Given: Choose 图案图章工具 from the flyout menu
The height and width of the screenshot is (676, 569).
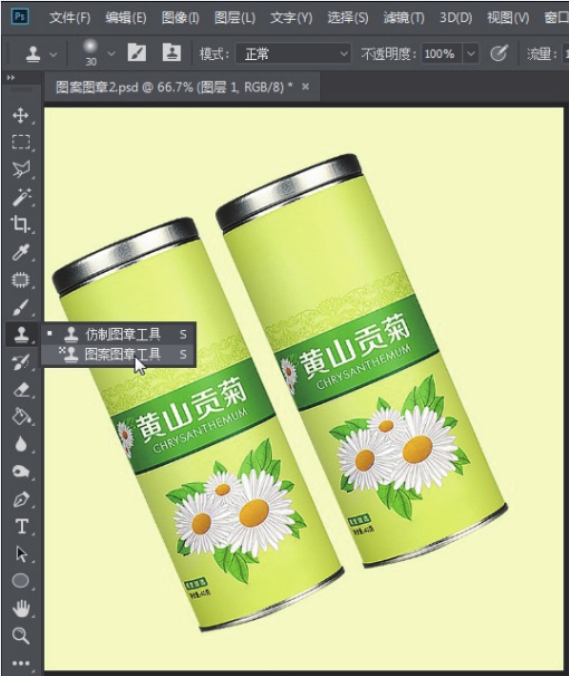Looking at the screenshot, I should [x=119, y=355].
